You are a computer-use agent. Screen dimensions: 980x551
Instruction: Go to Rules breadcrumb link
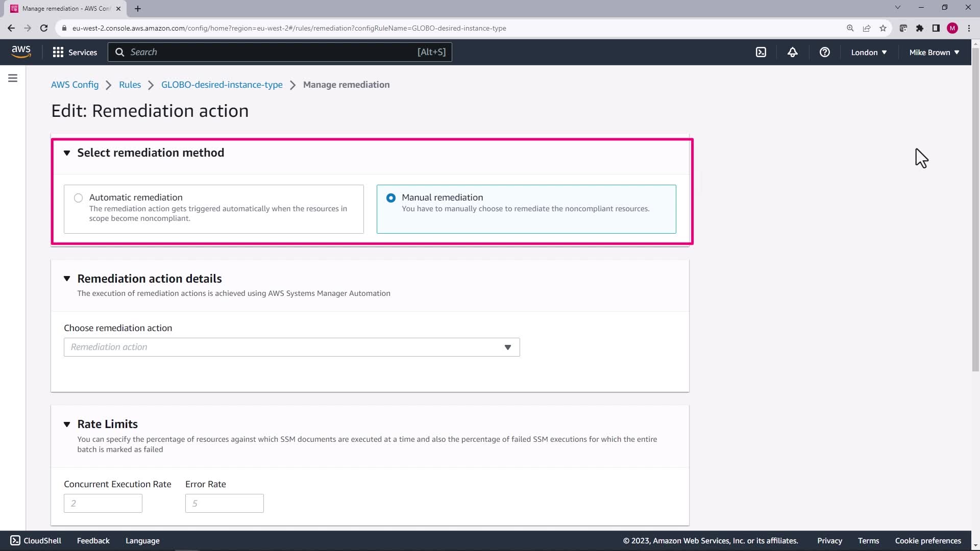130,85
